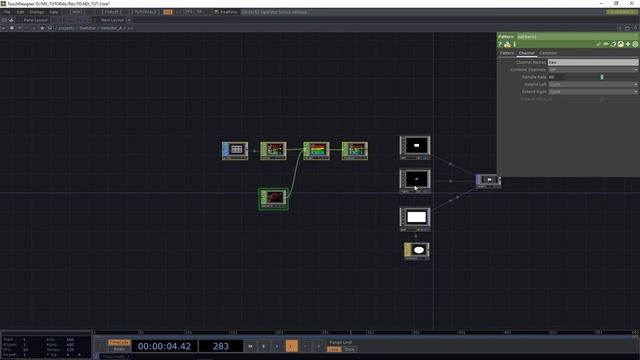This screenshot has width=640, height=360.
Task: Click the plus icon in parameter header
Action: pos(628,44)
